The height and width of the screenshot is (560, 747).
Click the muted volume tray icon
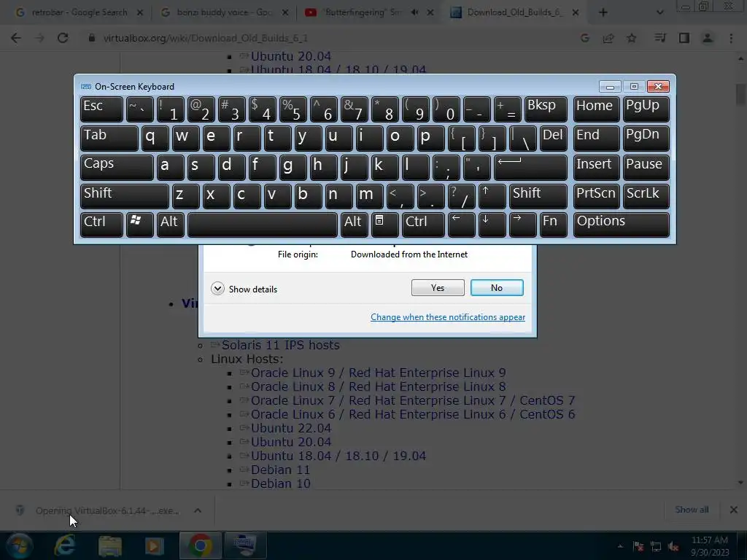tap(673, 547)
